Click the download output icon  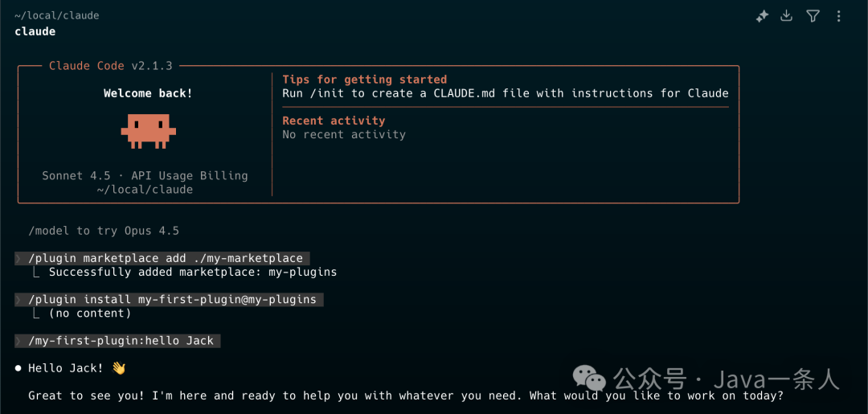pyautogui.click(x=787, y=16)
